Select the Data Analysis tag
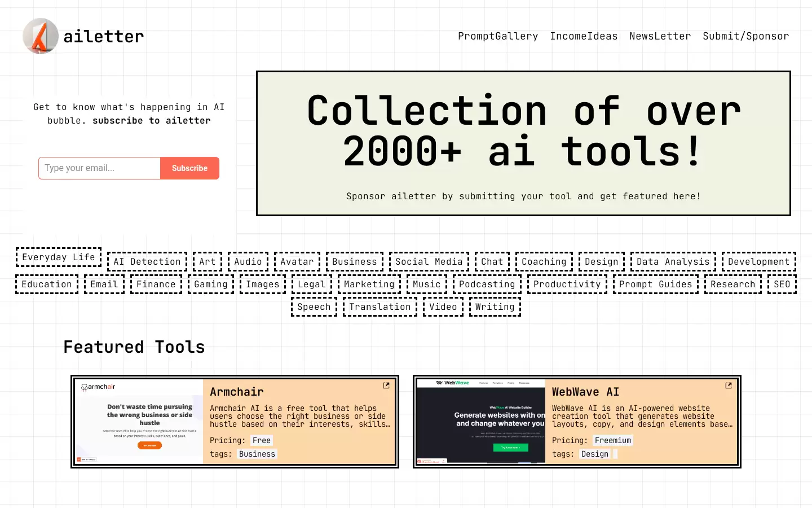The height and width of the screenshot is (508, 812). 673,261
